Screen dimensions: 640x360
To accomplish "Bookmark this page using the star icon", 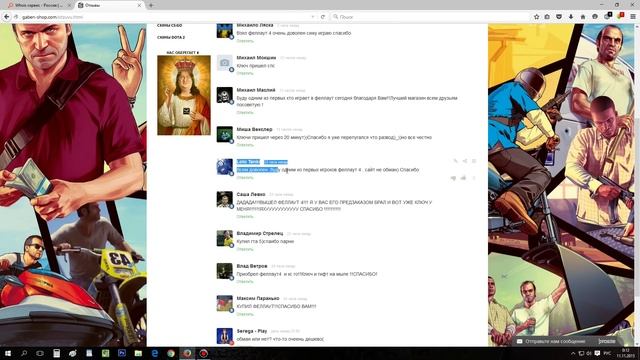I will click(536, 17).
